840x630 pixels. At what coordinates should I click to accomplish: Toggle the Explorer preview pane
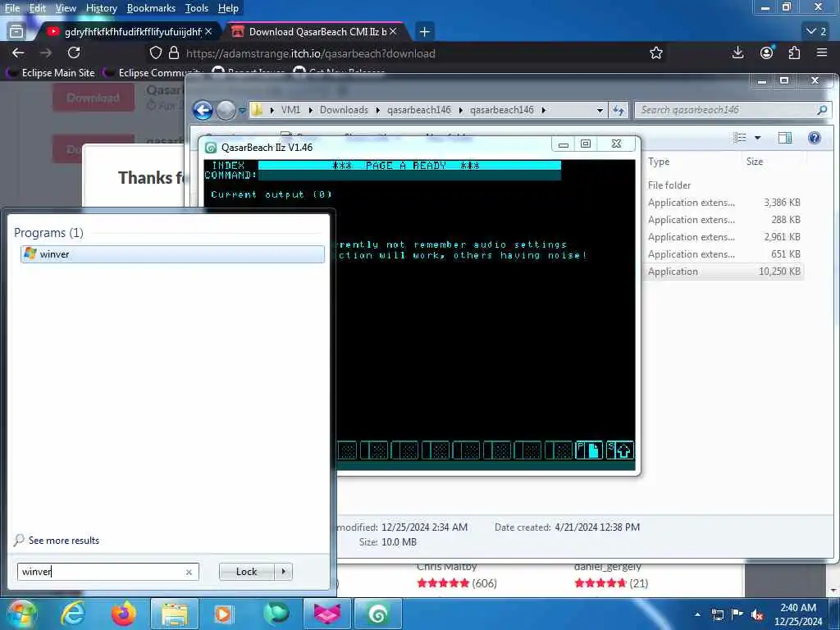(785, 138)
